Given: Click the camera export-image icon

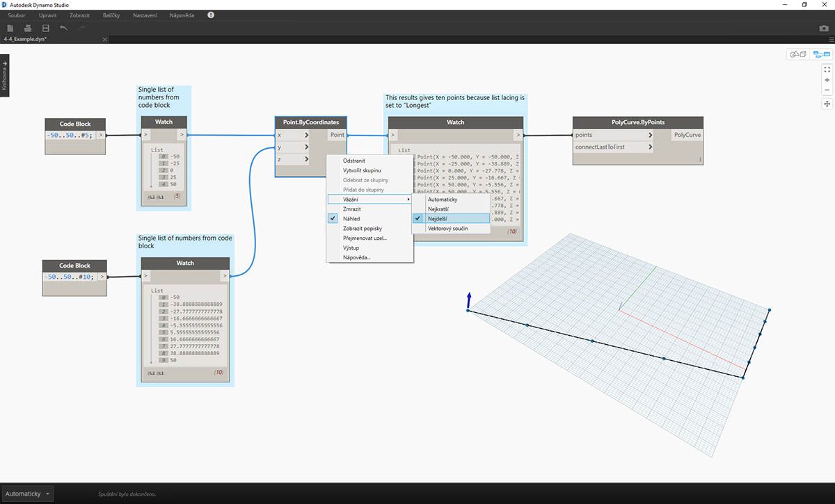Looking at the screenshot, I should pyautogui.click(x=824, y=28).
